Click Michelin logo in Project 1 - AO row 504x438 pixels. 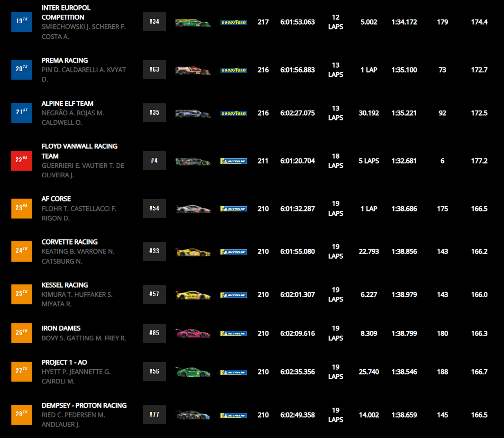(x=234, y=373)
